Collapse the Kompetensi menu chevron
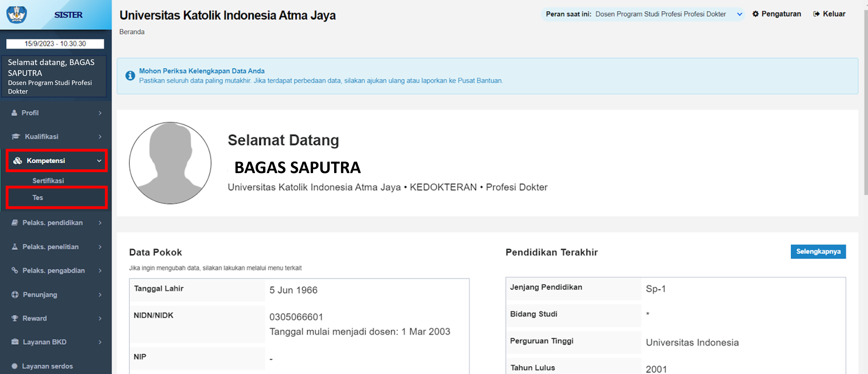The image size is (868, 374). (x=99, y=161)
